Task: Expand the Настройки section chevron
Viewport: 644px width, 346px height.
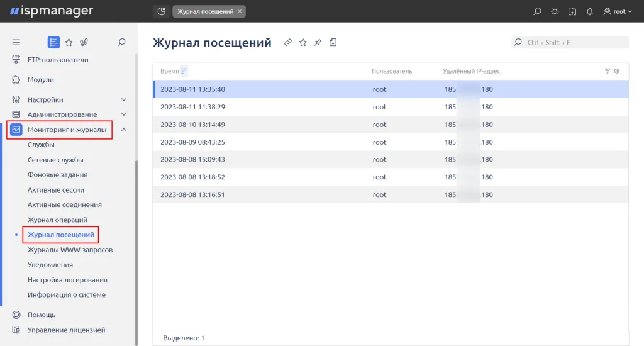Action: 124,99
